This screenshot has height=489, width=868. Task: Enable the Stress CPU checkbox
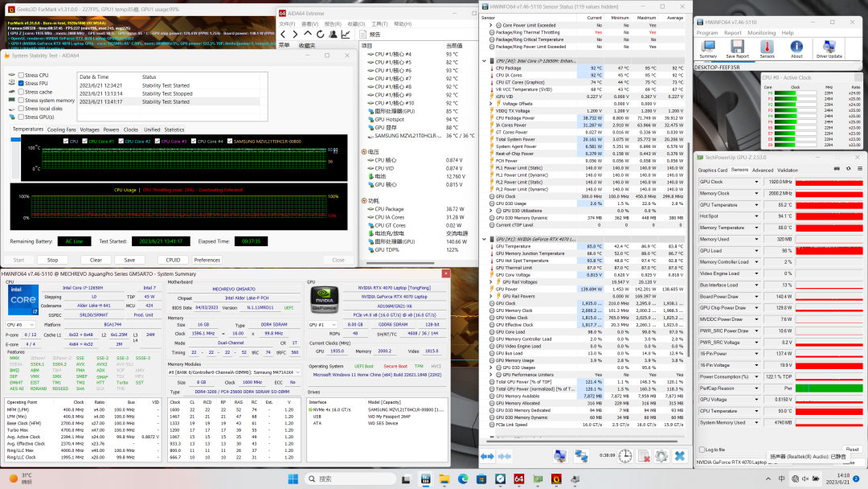(x=21, y=75)
